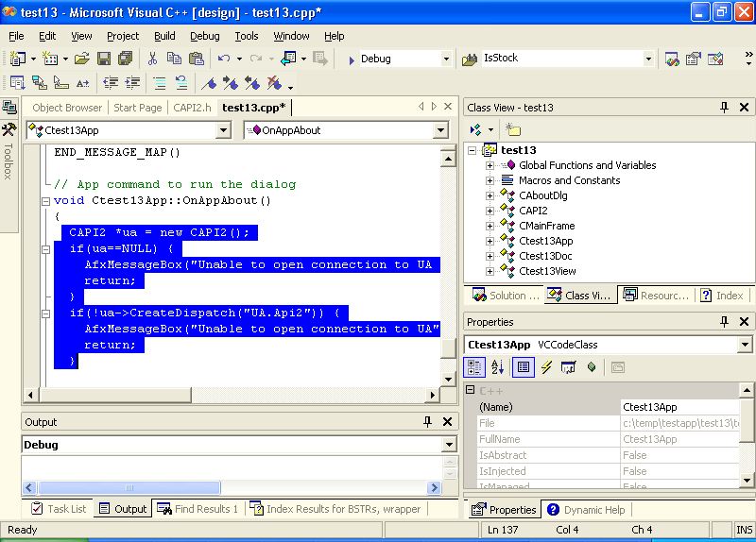Open the Debug configuration dropdown
756x542 pixels.
[x=446, y=59]
